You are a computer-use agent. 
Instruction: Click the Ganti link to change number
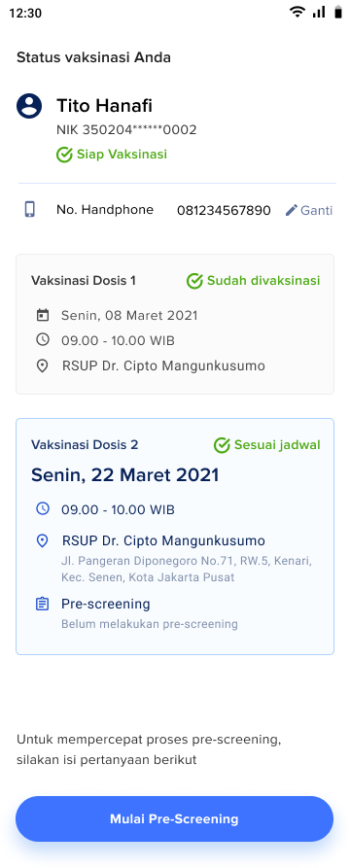click(x=316, y=210)
